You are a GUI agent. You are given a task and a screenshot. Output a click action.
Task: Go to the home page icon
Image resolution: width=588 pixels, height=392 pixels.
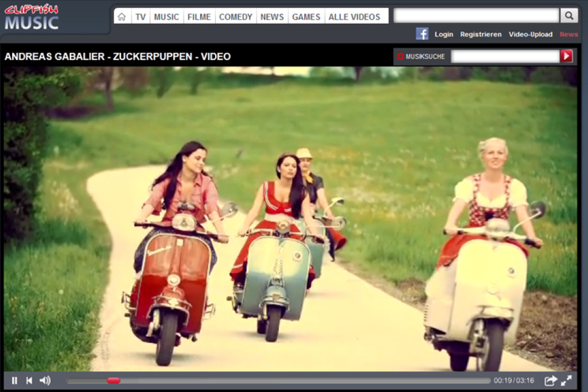(x=122, y=17)
